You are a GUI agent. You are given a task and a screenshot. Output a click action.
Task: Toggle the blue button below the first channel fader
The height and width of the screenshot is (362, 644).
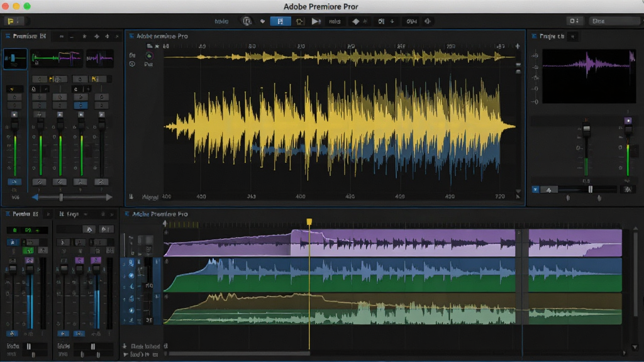14,182
